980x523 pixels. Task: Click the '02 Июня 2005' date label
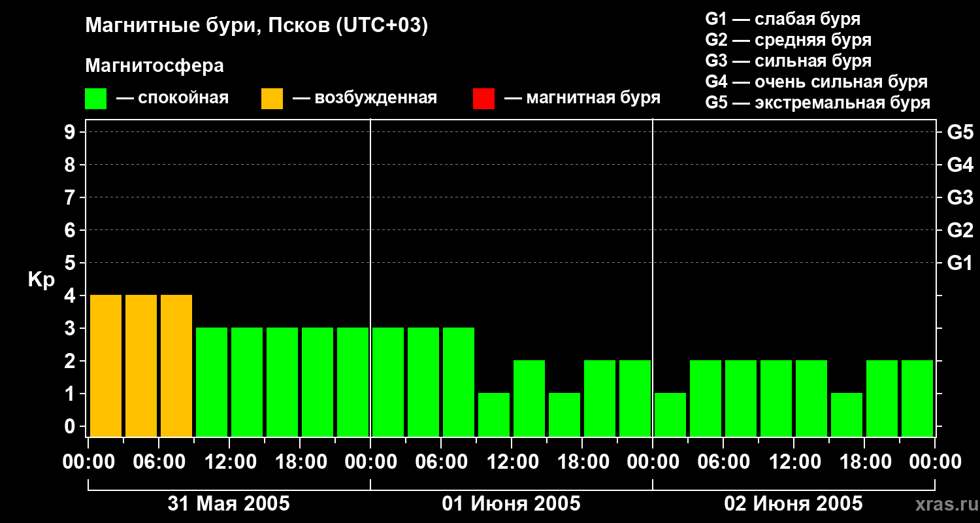click(793, 504)
